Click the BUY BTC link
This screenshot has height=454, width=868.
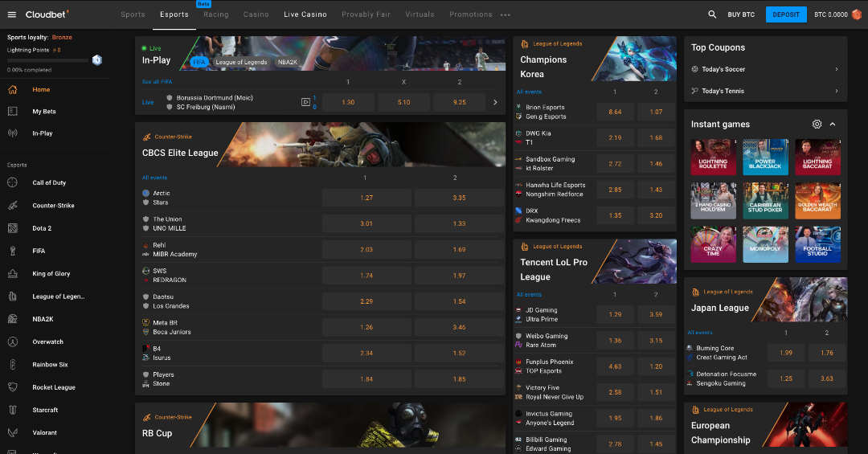pos(741,14)
